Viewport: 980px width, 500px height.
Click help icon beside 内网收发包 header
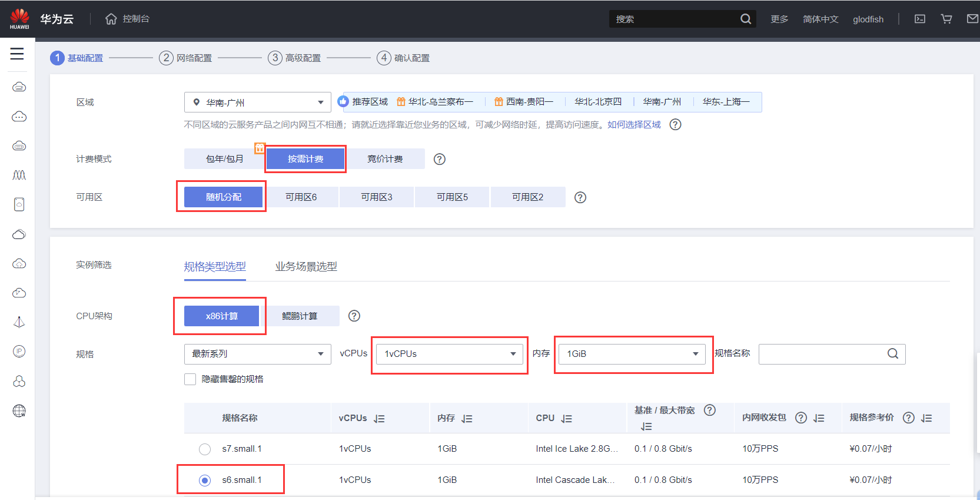801,418
